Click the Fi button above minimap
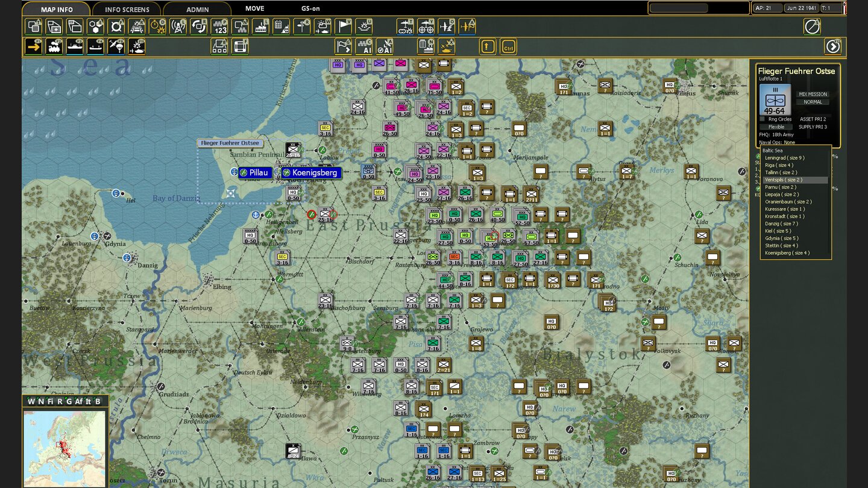The height and width of the screenshot is (488, 868). (51, 401)
